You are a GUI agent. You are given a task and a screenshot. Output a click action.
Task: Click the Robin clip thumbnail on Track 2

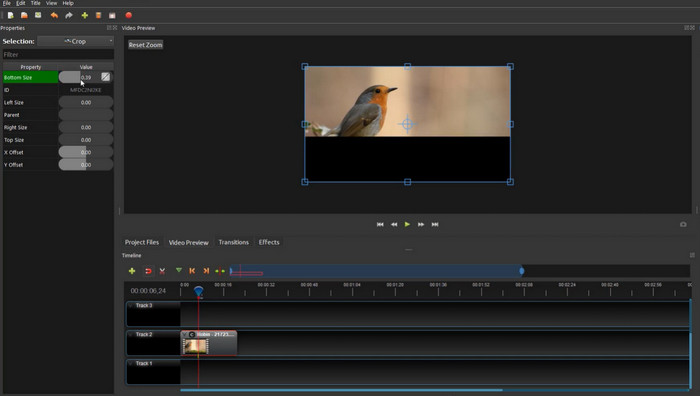pos(196,346)
